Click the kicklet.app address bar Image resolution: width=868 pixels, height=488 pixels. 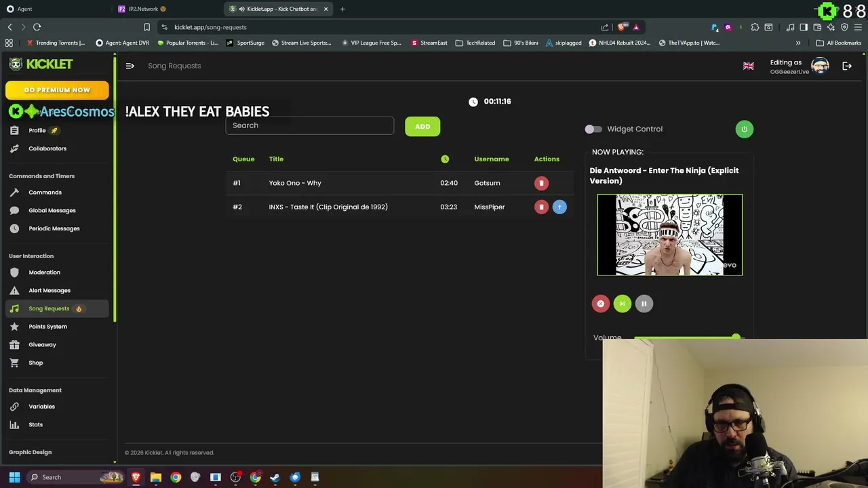[x=380, y=27]
